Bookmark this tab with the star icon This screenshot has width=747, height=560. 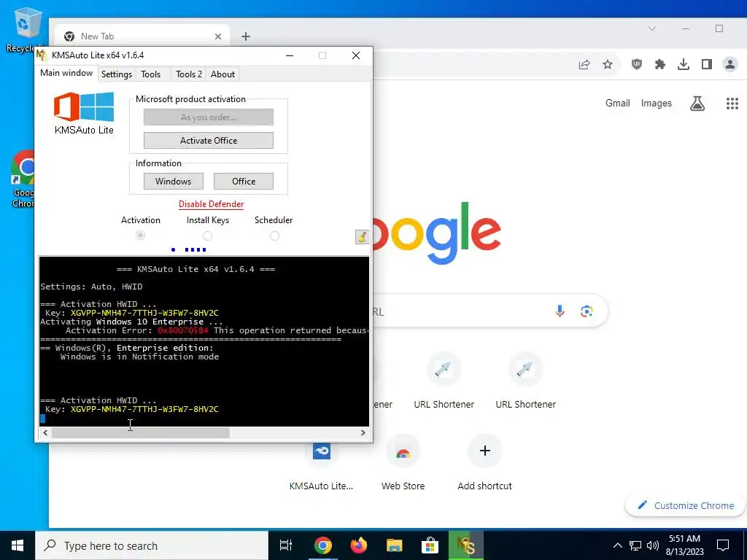[608, 64]
